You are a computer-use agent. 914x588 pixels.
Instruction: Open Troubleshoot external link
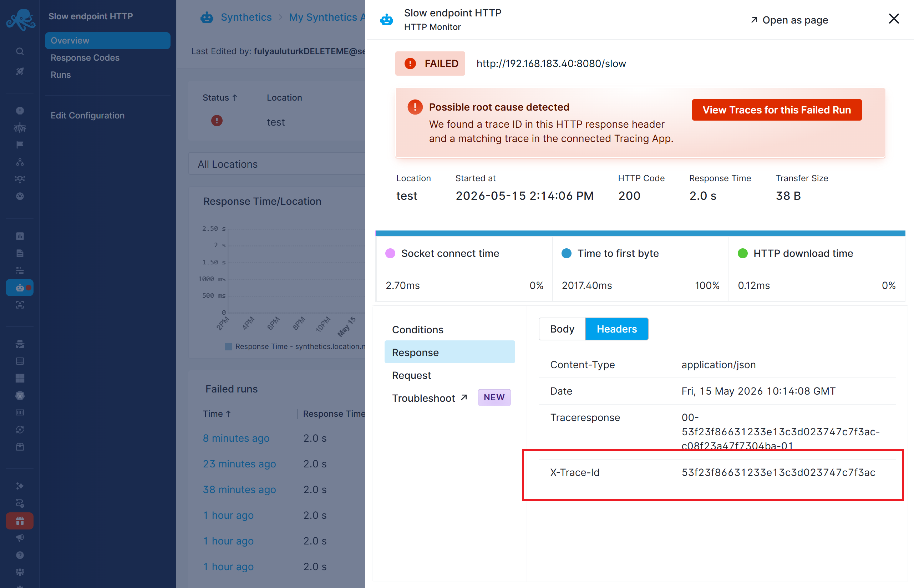point(430,398)
